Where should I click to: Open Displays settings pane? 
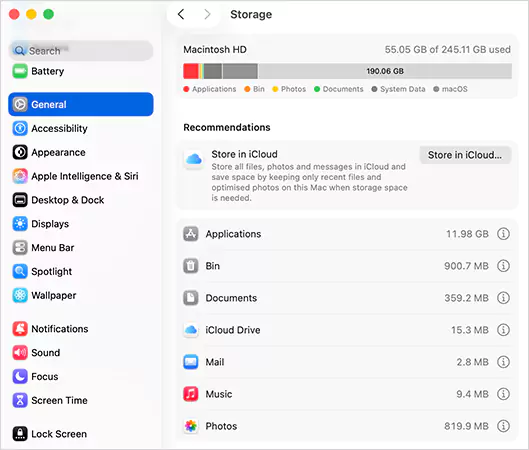tap(81, 224)
